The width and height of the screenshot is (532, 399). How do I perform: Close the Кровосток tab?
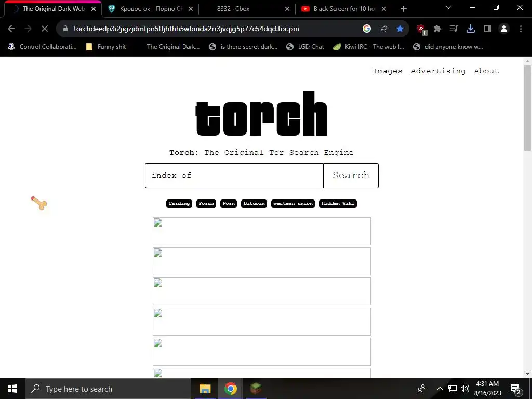pos(191,9)
